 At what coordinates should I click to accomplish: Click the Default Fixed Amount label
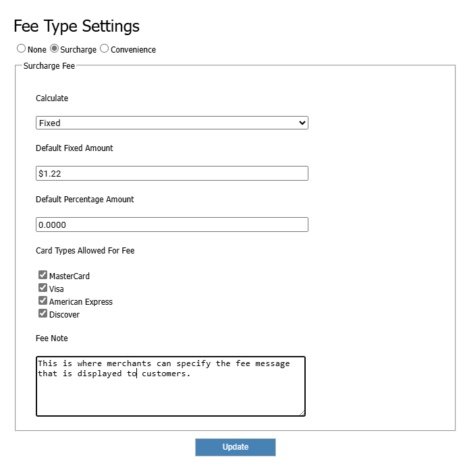click(74, 148)
